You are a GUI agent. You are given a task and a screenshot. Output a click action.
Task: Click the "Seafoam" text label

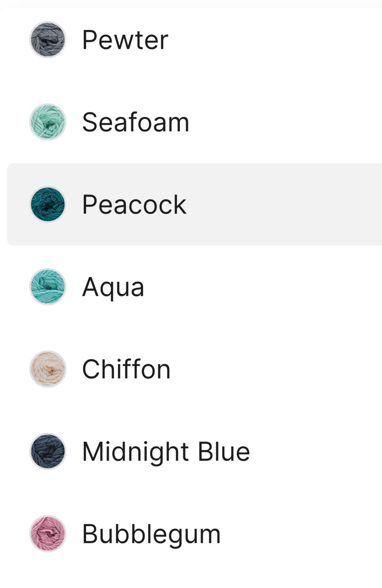click(136, 122)
